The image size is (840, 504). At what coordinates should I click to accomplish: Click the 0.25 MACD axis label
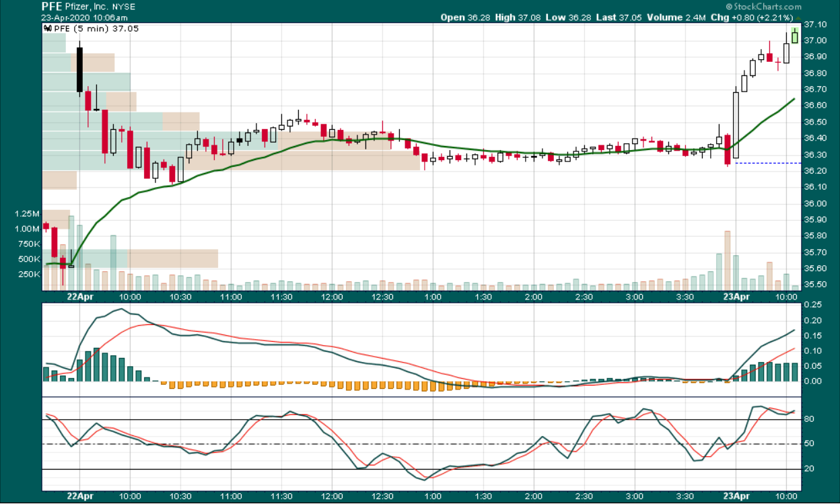pyautogui.click(x=813, y=305)
